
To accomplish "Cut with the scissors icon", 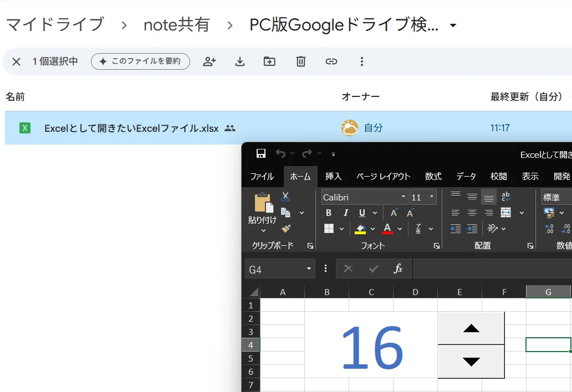I will click(285, 197).
